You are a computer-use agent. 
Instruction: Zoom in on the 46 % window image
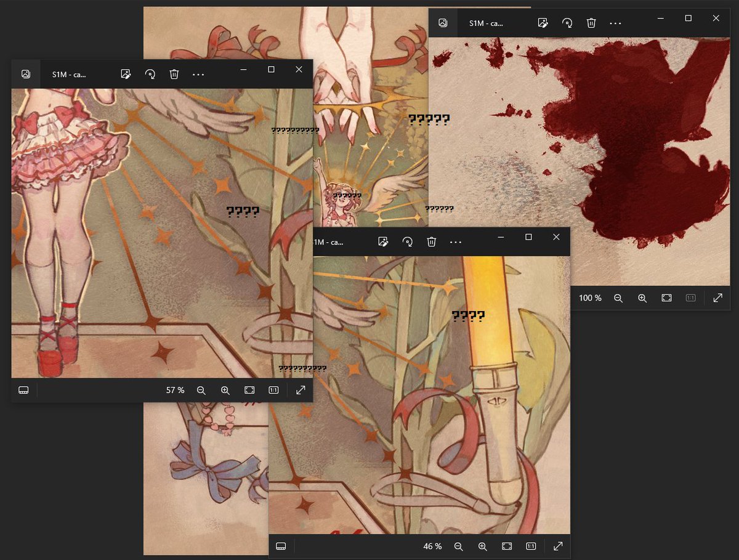click(x=483, y=546)
